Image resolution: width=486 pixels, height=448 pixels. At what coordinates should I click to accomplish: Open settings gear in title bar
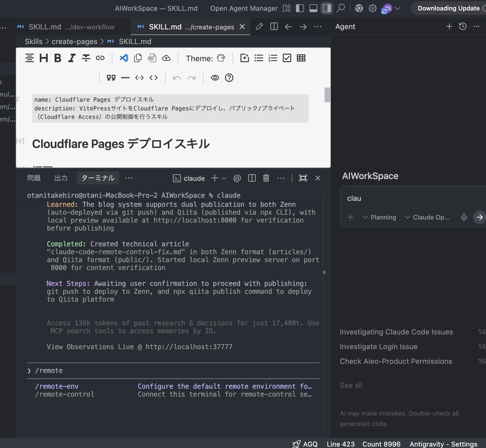[x=373, y=8]
